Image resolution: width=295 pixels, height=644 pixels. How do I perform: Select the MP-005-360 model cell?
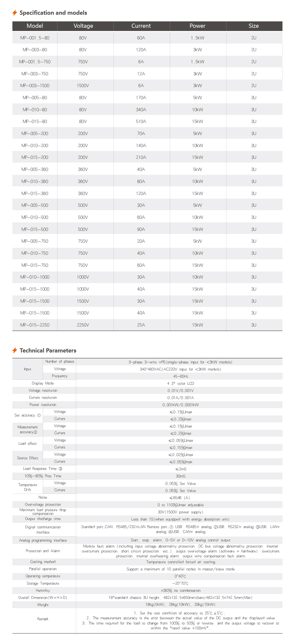tap(35, 170)
